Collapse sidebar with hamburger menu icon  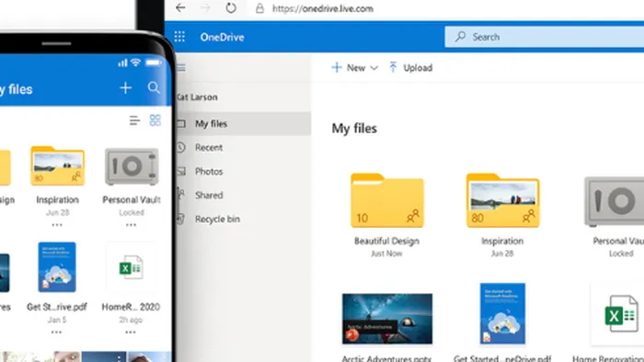[x=181, y=68]
